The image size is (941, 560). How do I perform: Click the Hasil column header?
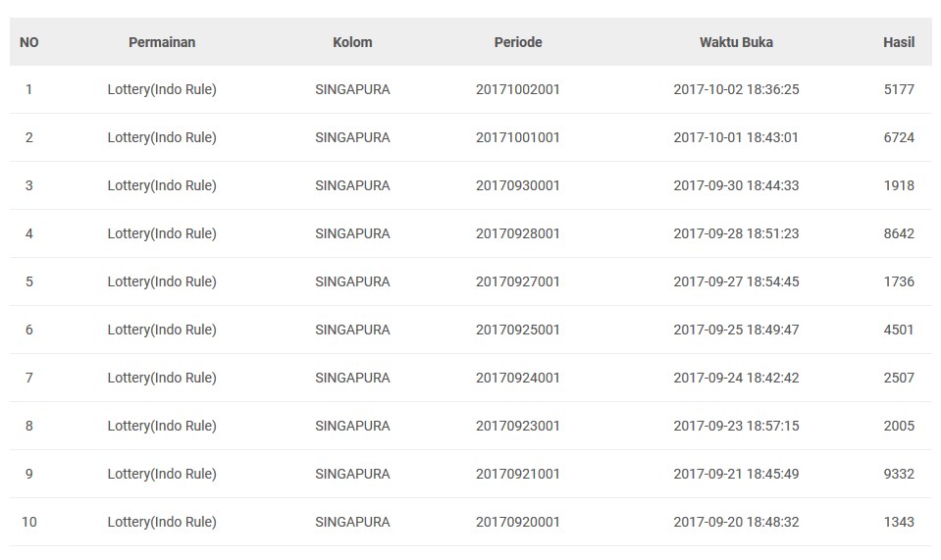899,42
